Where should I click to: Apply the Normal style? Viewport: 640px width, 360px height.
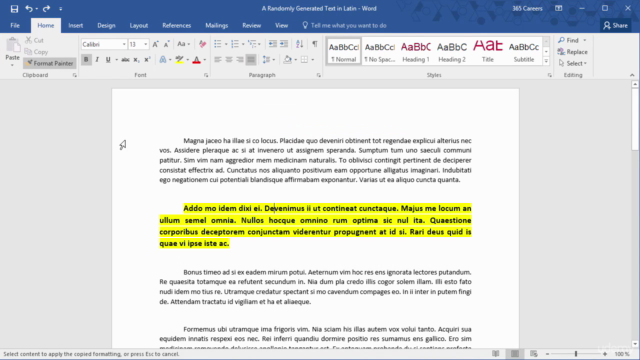[x=344, y=51]
